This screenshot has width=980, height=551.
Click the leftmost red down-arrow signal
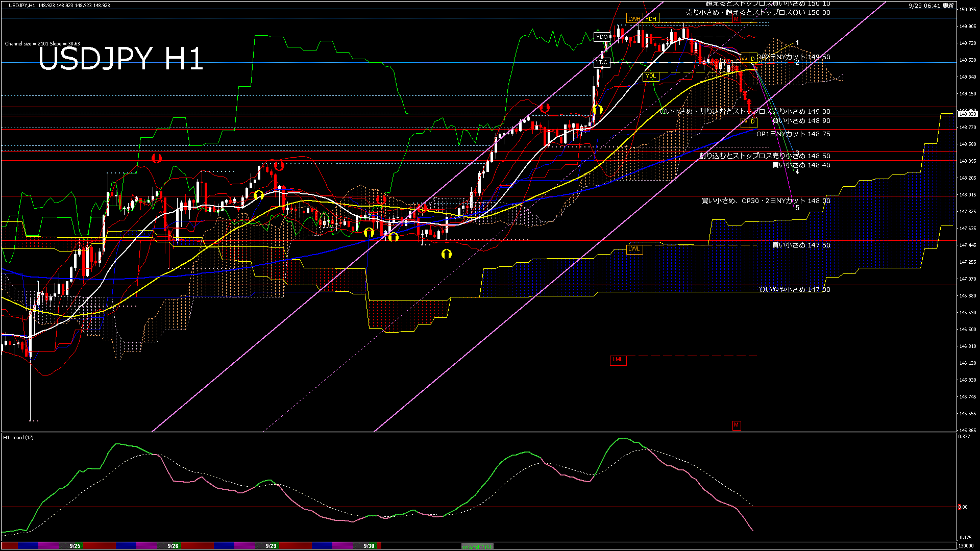pos(157,158)
